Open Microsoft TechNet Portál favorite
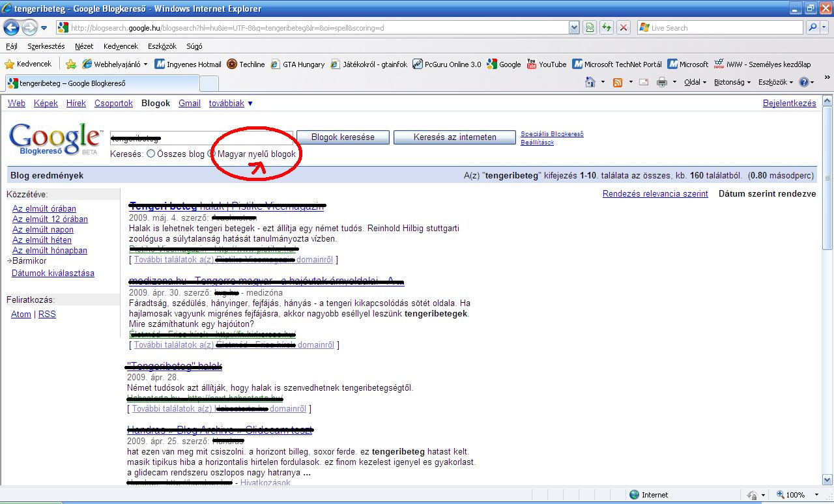The image size is (834, 504). click(x=617, y=64)
